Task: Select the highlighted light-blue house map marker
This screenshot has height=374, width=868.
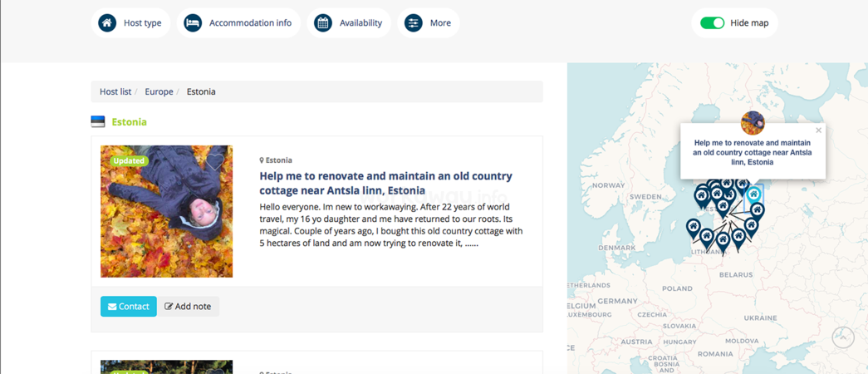Action: point(753,195)
